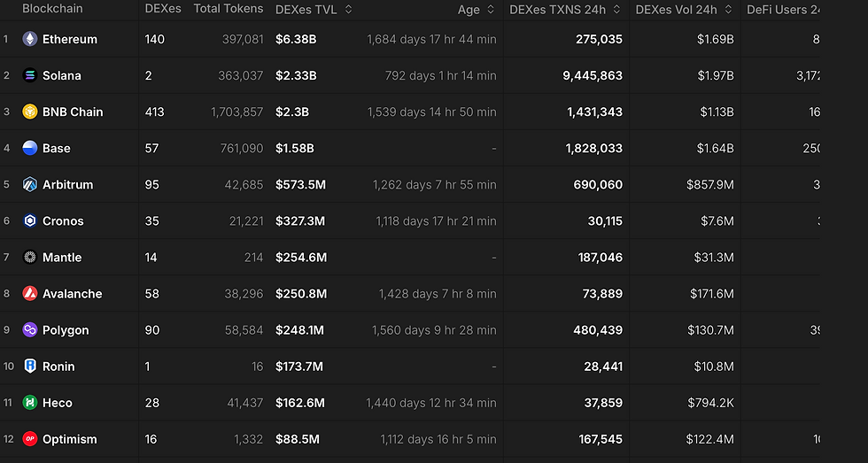Click the Arbitrum logo icon

pyautogui.click(x=30, y=184)
